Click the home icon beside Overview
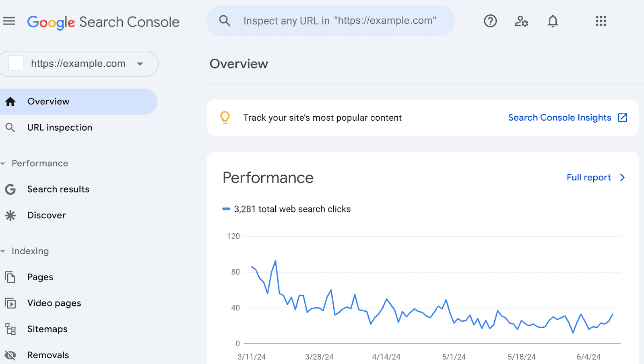 tap(10, 101)
